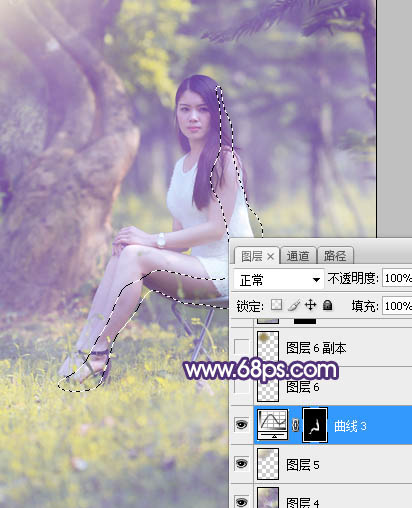
Task: Click the mask link icon on 曲线 3
Action: [x=295, y=425]
